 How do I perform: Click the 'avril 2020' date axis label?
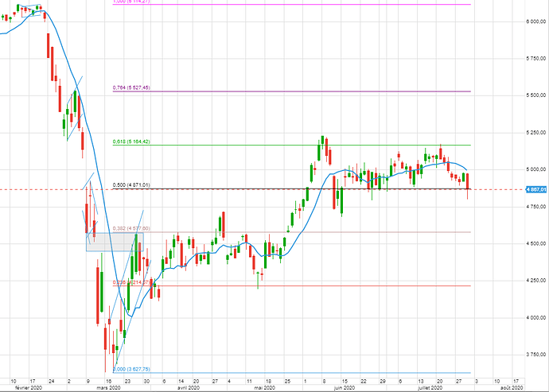187,387
